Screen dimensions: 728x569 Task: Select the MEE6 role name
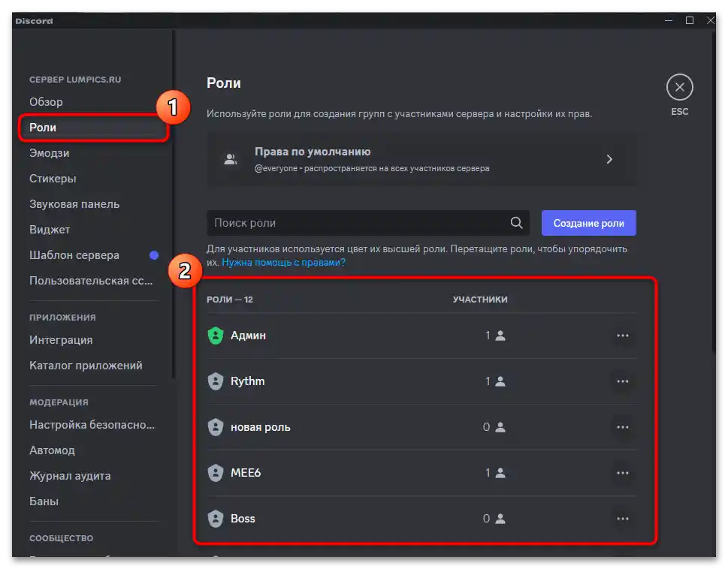coord(246,473)
